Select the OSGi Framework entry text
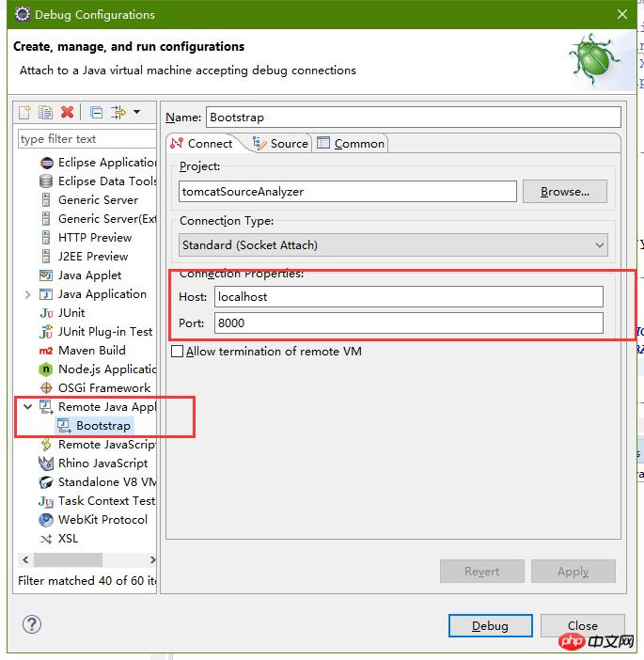The width and height of the screenshot is (644, 660). click(104, 387)
